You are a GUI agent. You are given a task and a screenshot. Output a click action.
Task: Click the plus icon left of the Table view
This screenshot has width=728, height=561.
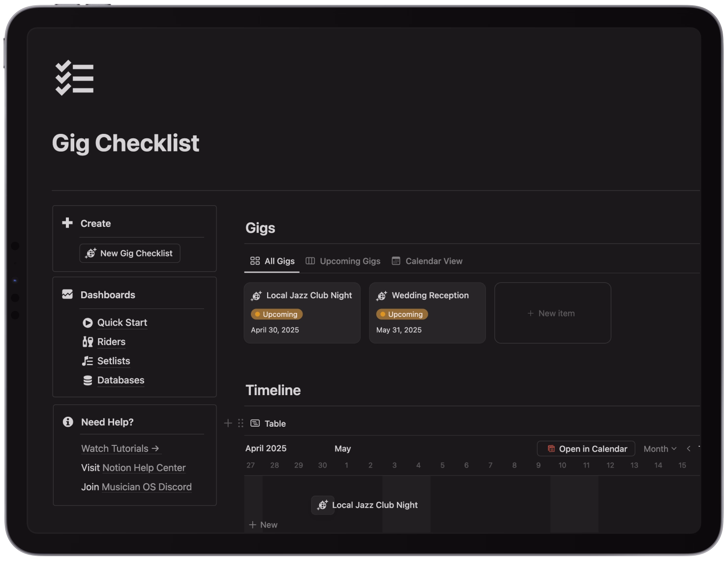pos(228,423)
